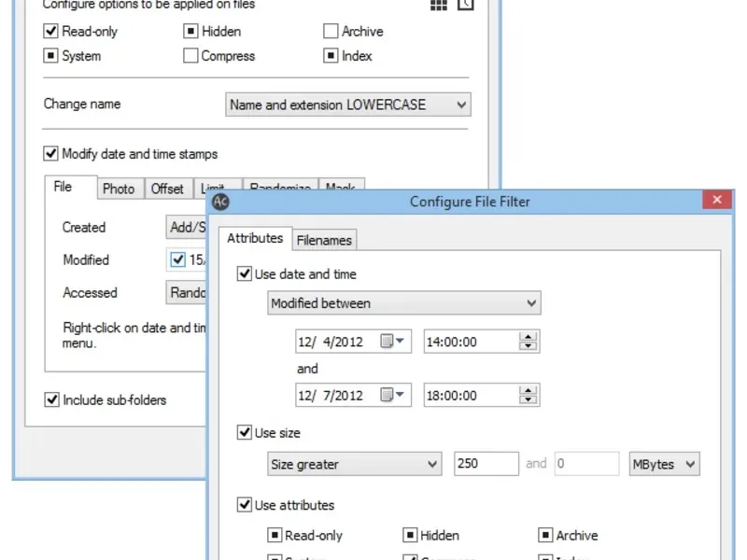Click the 18:00:00 time field
This screenshot has width=747, height=560.
pyautogui.click(x=482, y=395)
